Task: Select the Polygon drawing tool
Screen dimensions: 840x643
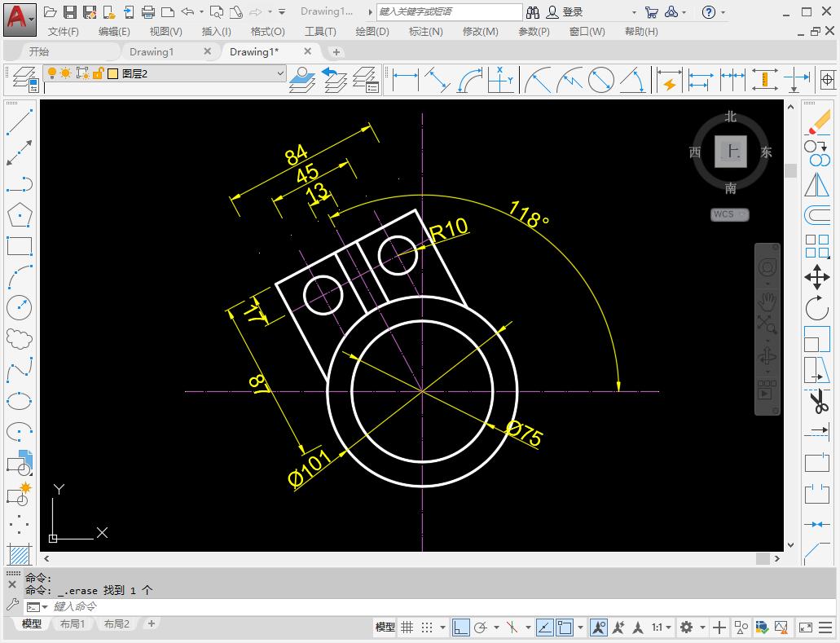Action: pyautogui.click(x=18, y=214)
